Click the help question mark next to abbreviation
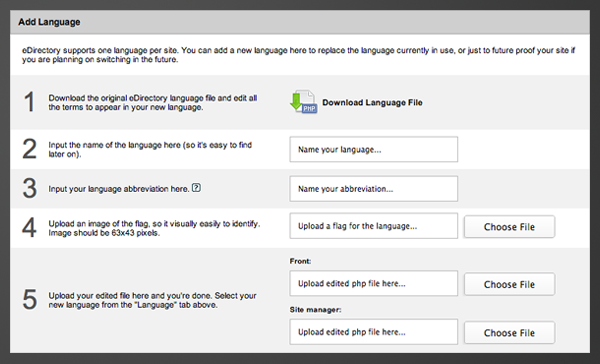 (x=196, y=188)
